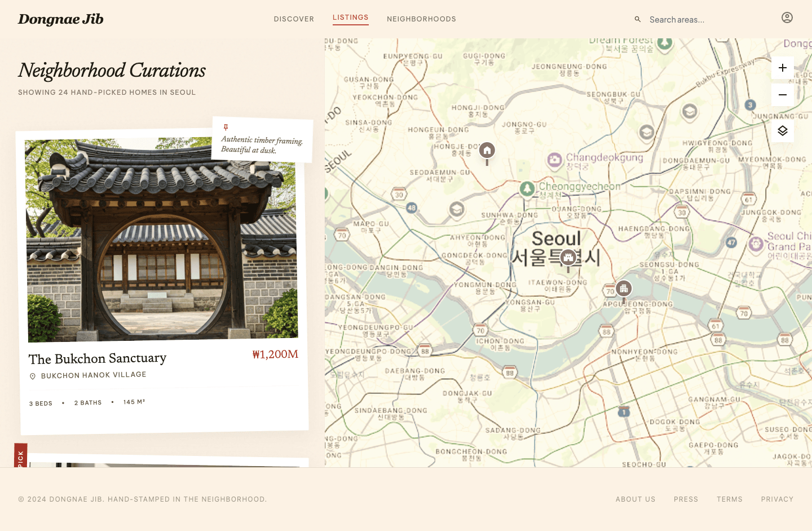Click the zoom out minus button on map
Screen dimensions: 812x531
tap(782, 95)
